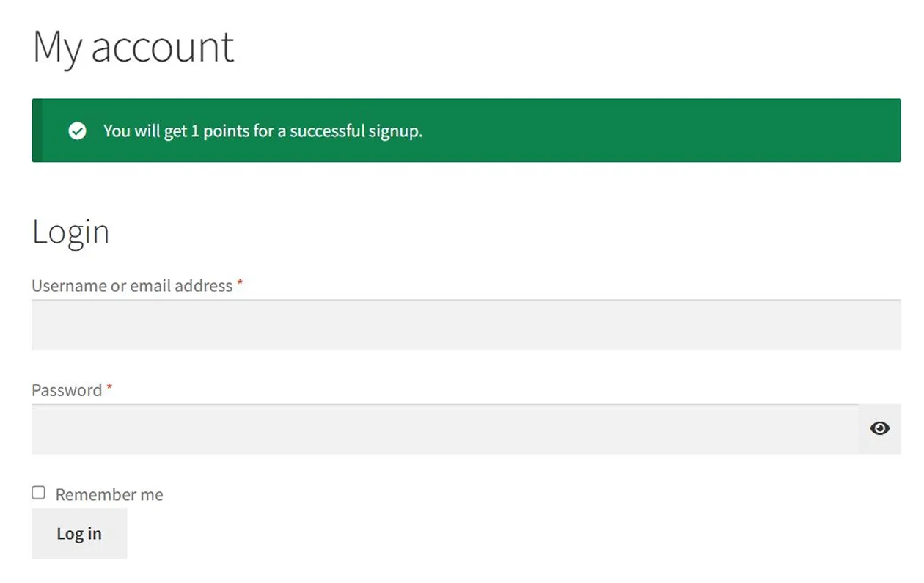Viewport: 924px width, 583px height.
Task: Toggle password visibility with the eye icon
Action: tap(879, 428)
